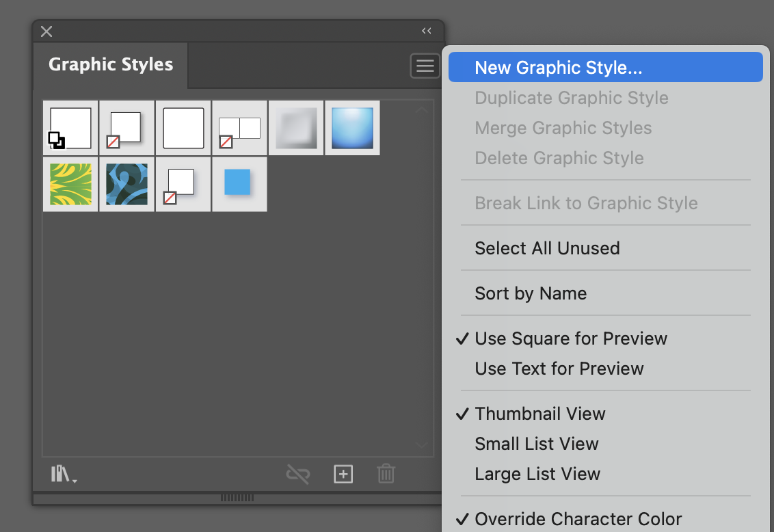The image size is (774, 532).
Task: Open the Graphic Styles panel flyout menu
Action: point(425,66)
